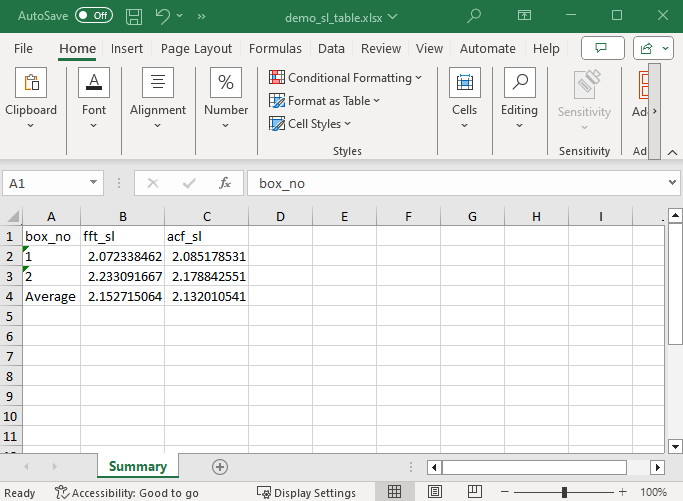Expand the Quick Access Toolbar overflow chevrons
Image resolution: width=683 pixels, height=501 pixels.
pyautogui.click(x=201, y=17)
